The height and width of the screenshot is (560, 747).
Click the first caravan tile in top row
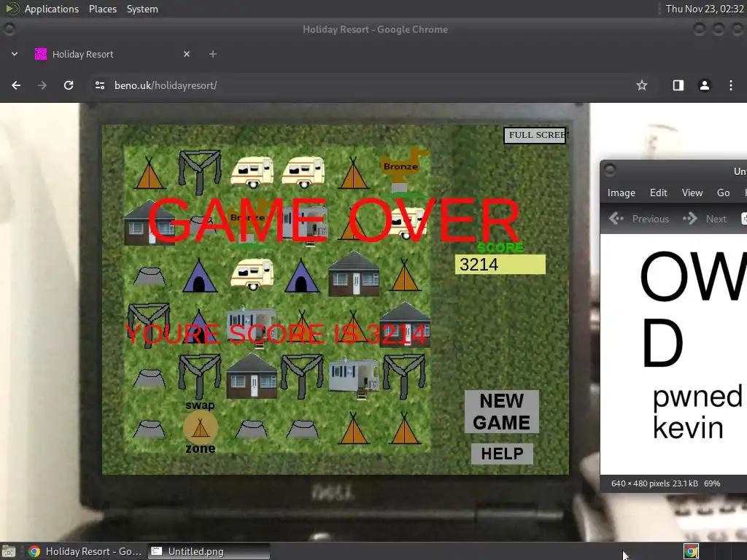tap(252, 171)
